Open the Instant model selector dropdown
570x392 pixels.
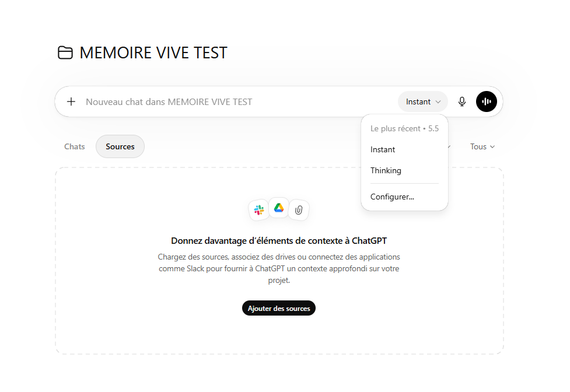[x=423, y=101]
